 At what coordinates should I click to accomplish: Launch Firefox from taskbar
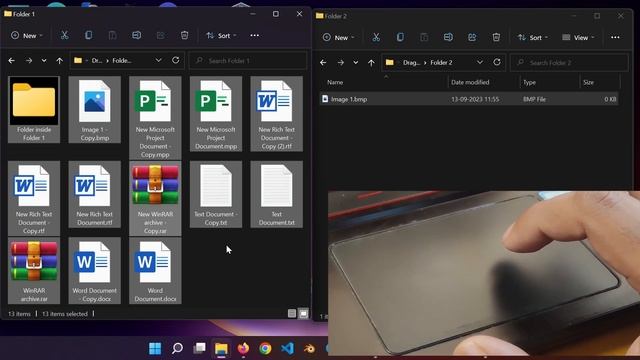243,348
